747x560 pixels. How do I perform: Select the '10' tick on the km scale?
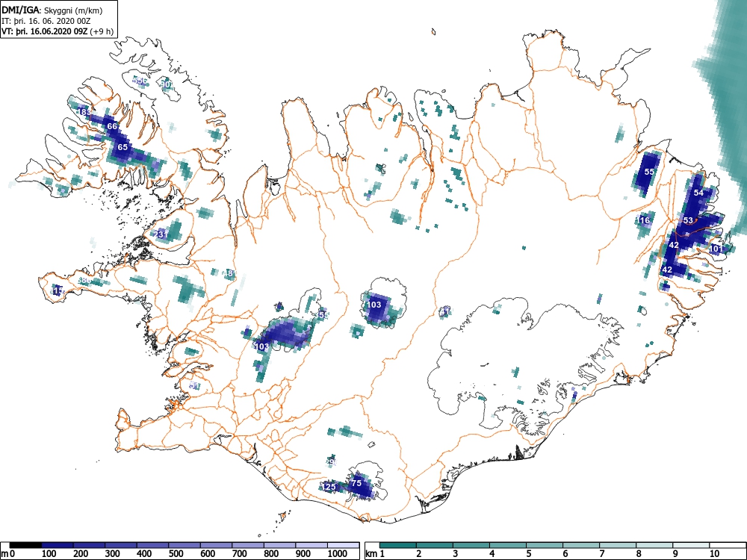coord(713,553)
